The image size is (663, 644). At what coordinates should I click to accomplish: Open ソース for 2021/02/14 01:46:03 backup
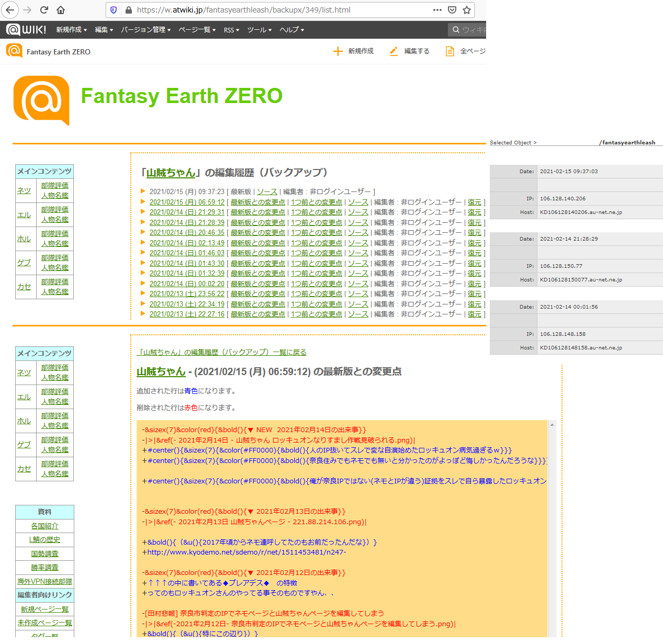(x=358, y=253)
